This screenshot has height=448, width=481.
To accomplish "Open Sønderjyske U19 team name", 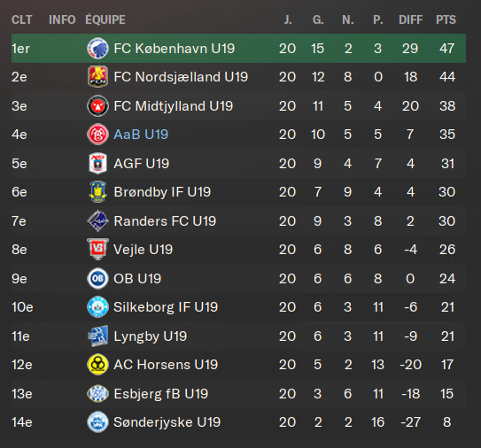I will [x=167, y=422].
